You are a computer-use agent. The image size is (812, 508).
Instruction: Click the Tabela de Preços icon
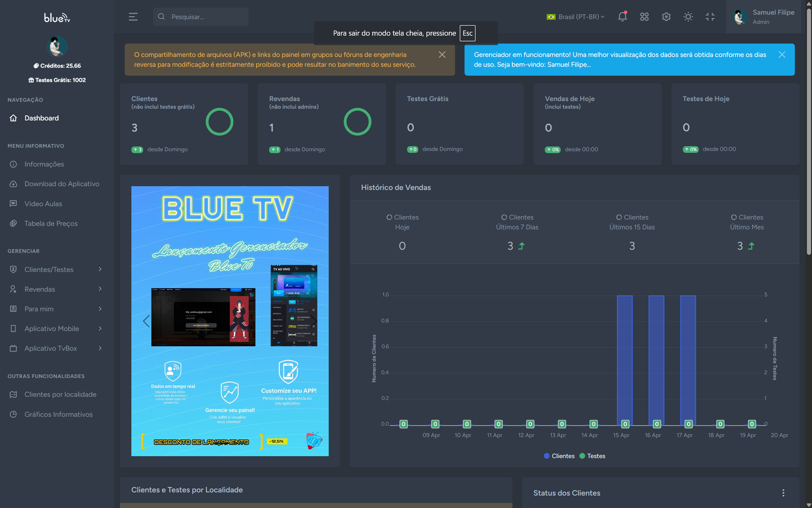point(13,224)
